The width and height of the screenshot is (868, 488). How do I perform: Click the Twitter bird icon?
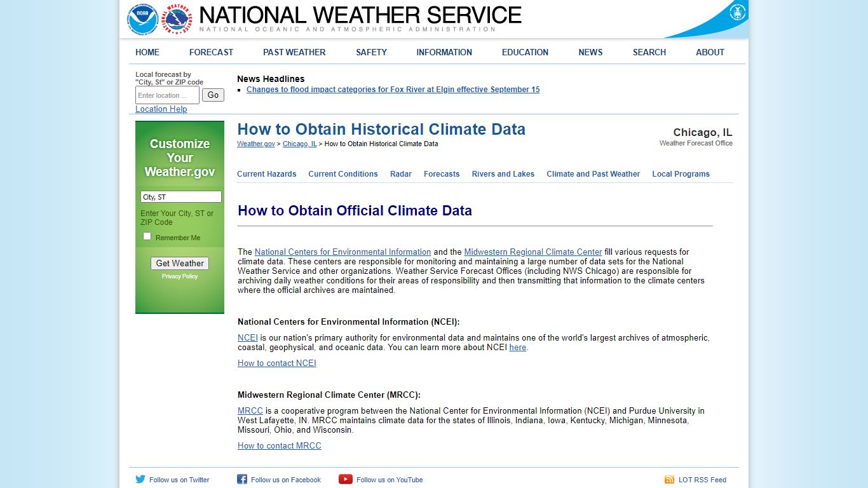140,480
